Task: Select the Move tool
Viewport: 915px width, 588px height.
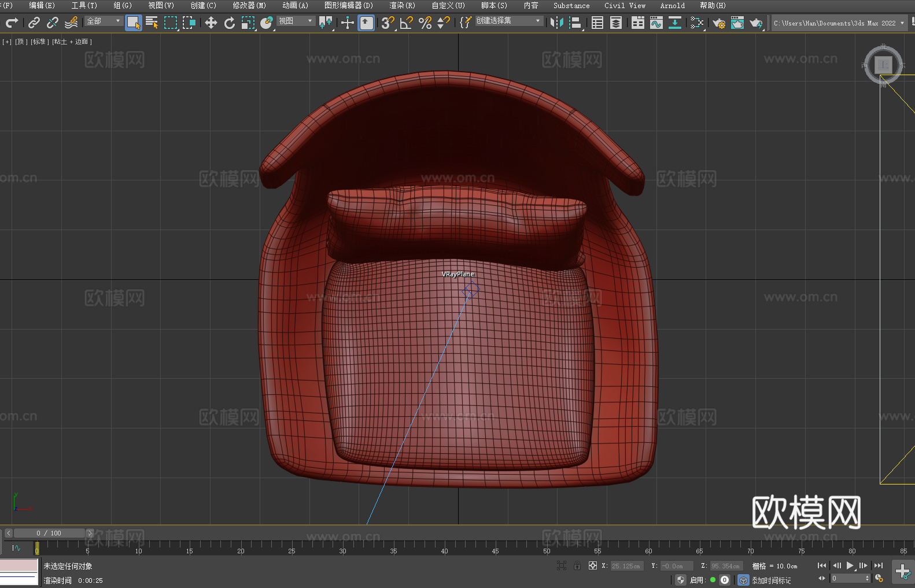Action: pyautogui.click(x=211, y=23)
